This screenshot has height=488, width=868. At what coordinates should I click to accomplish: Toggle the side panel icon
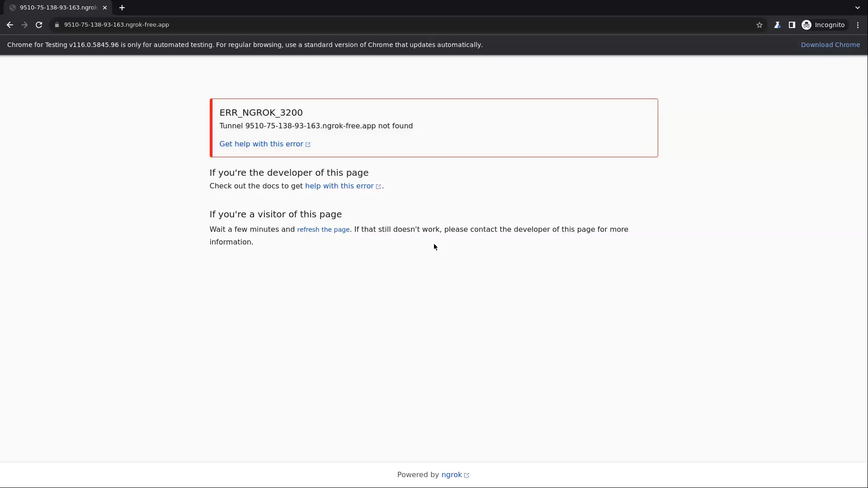(792, 25)
